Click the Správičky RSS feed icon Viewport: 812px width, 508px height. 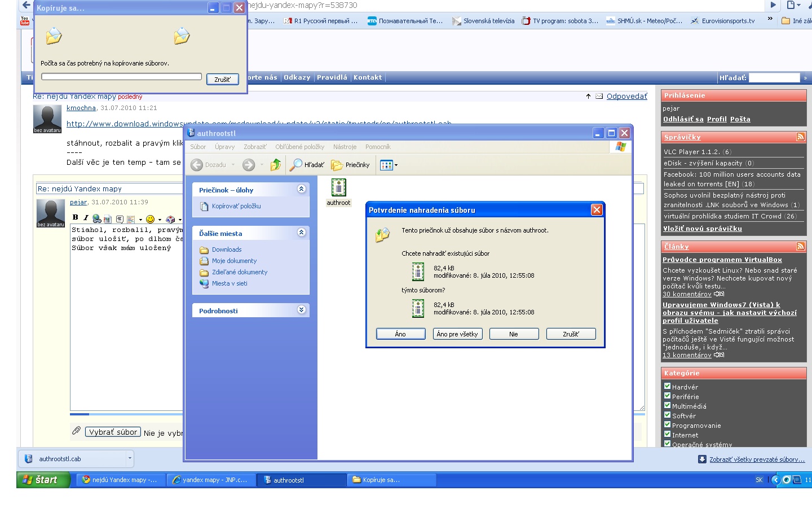(x=800, y=137)
